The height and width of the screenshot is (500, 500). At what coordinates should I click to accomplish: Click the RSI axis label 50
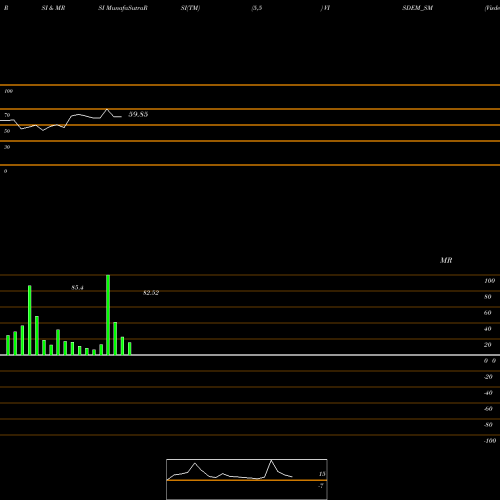tap(7, 131)
